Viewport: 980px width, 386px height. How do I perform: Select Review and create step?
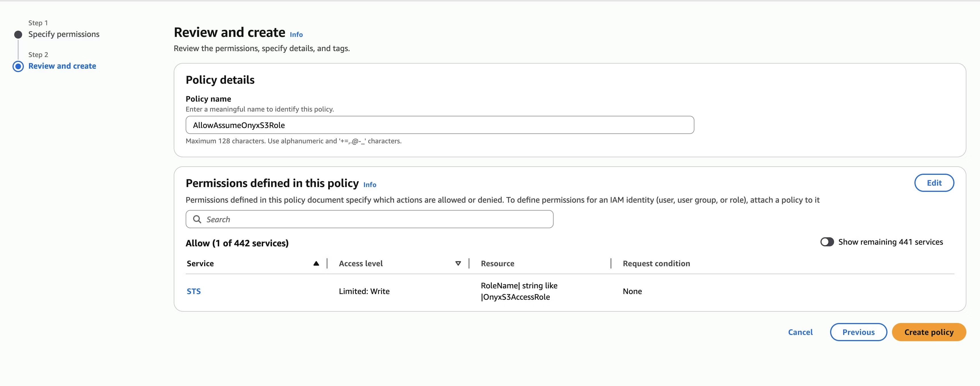click(x=62, y=66)
